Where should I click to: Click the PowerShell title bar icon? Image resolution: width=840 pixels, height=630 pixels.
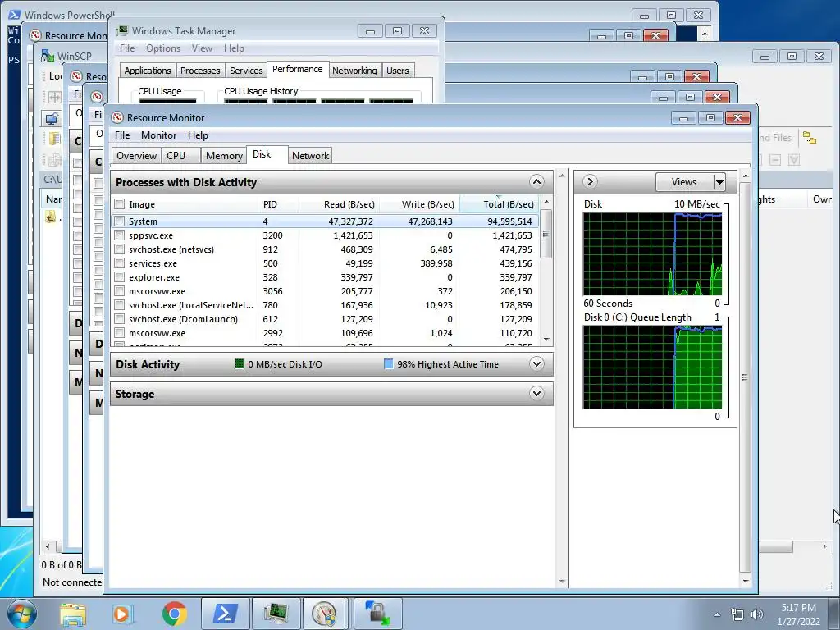pos(15,15)
